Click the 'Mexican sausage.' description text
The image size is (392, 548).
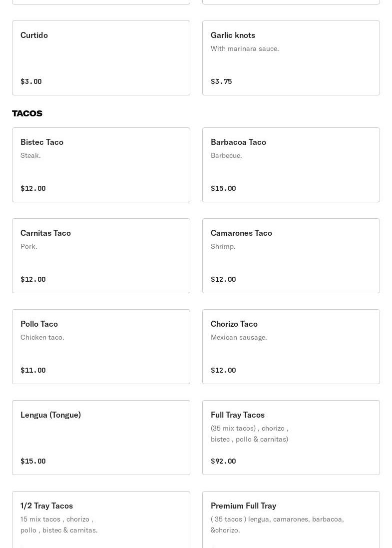point(239,337)
